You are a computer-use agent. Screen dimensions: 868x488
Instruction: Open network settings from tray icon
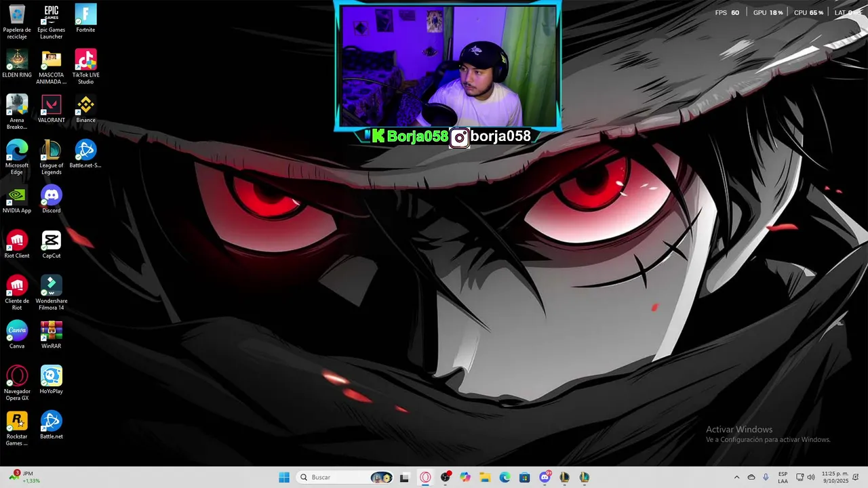pyautogui.click(x=800, y=477)
